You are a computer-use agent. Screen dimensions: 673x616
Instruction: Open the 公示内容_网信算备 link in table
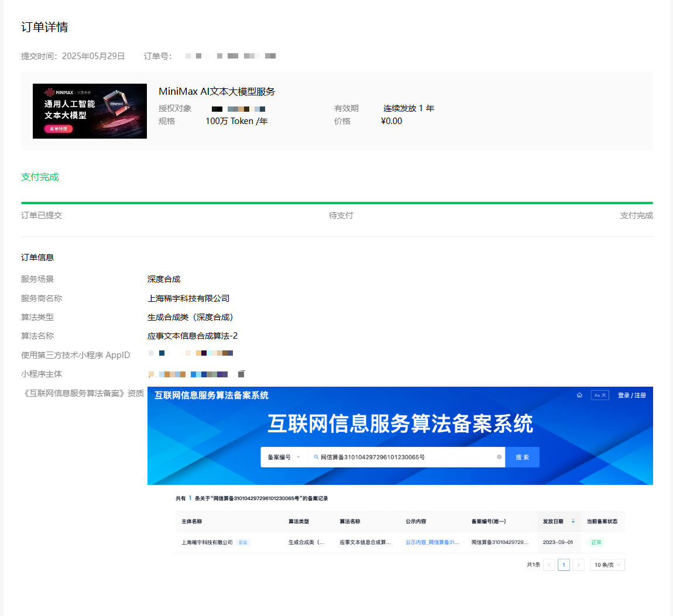tap(432, 542)
